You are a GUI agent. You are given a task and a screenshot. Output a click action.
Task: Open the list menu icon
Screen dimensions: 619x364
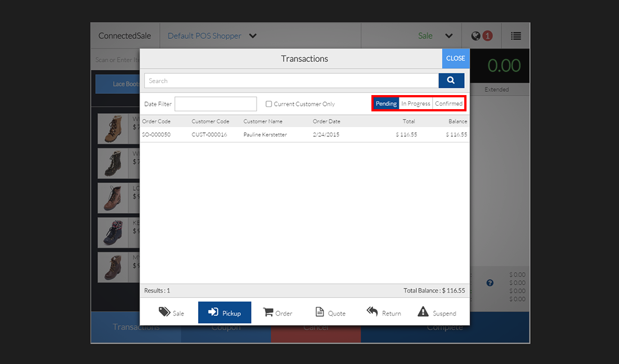point(515,36)
